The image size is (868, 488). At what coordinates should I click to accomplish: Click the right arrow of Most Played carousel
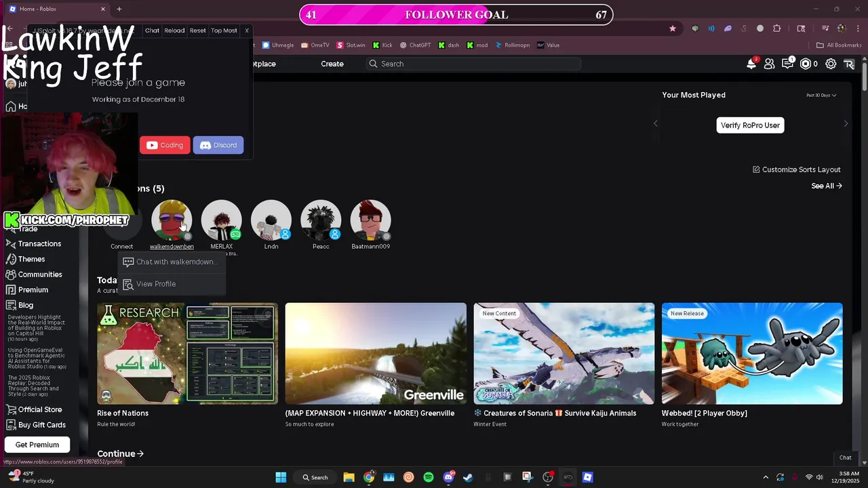pos(846,124)
